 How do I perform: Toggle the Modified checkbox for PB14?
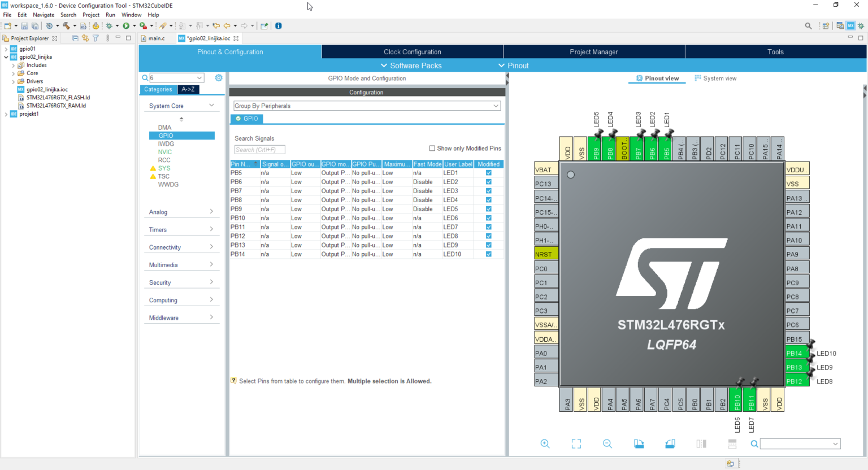[488, 254]
